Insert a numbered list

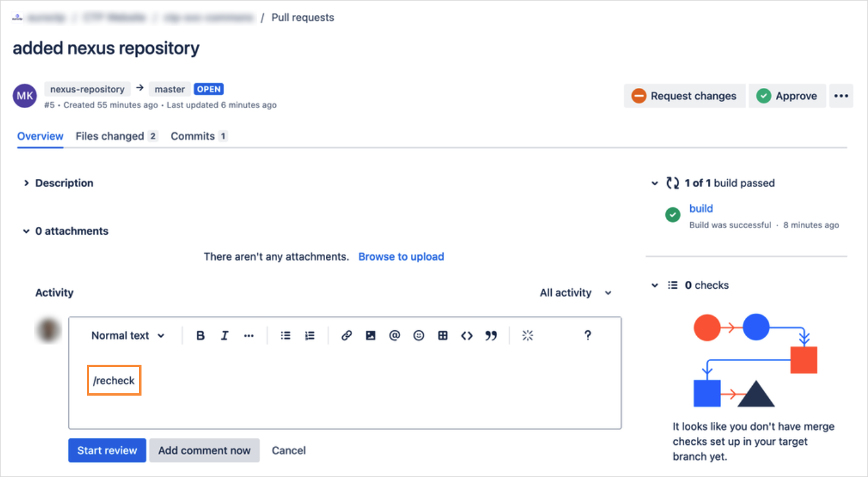click(x=310, y=335)
